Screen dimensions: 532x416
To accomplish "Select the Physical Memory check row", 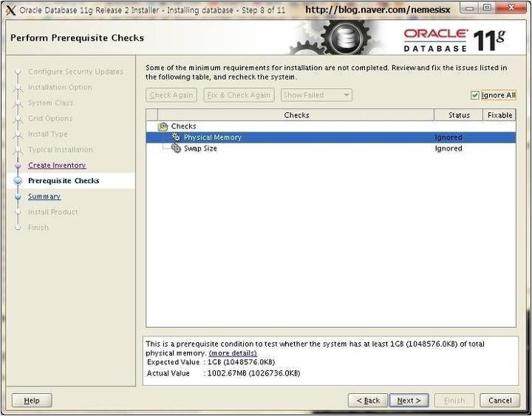I will click(x=331, y=137).
